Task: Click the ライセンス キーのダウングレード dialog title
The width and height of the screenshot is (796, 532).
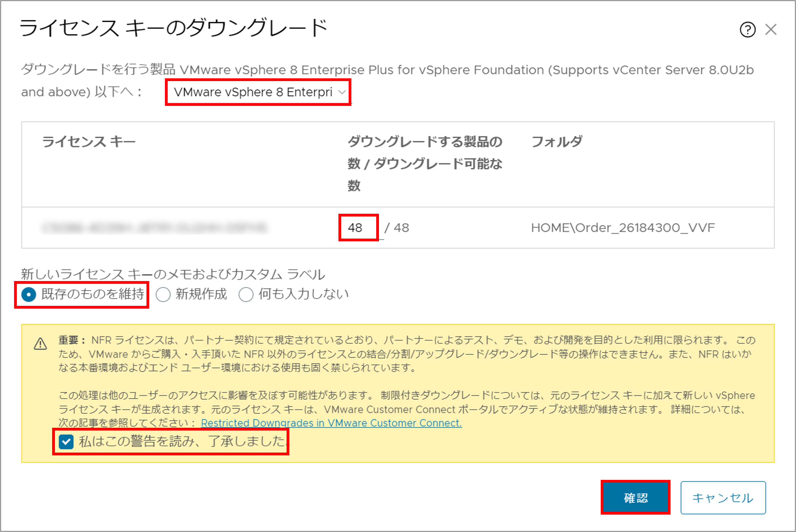Action: pyautogui.click(x=173, y=28)
